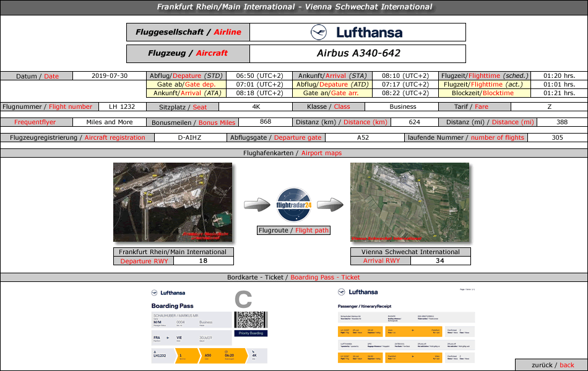
Task: Select arrival runway value 34
Action: pyautogui.click(x=440, y=261)
